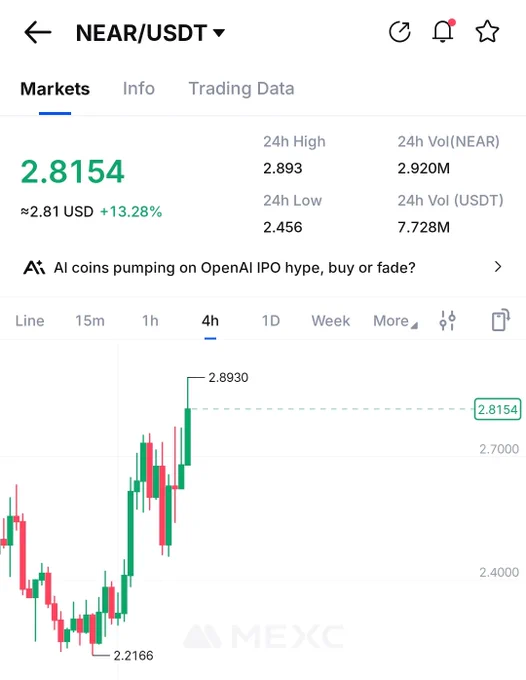
Task: Select the Week timeframe
Action: coord(330,321)
